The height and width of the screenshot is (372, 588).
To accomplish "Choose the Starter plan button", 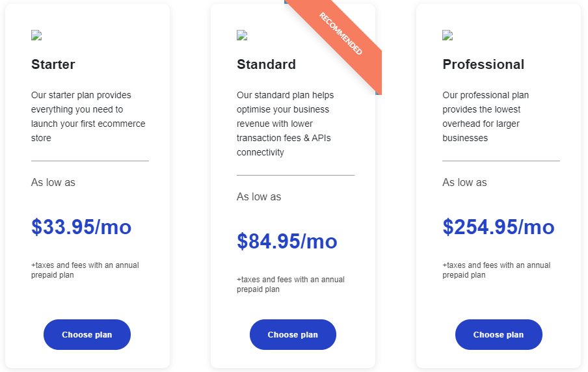I will tap(87, 334).
